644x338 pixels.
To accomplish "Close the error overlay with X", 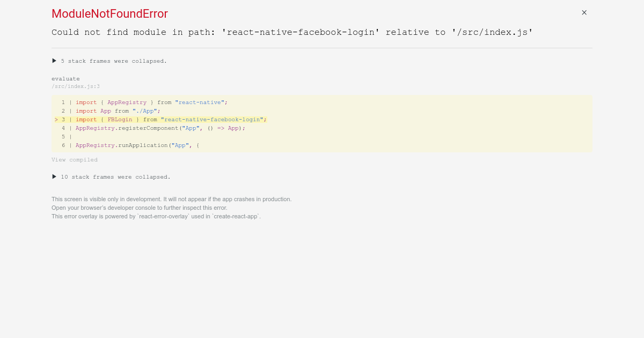I will click(x=584, y=12).
